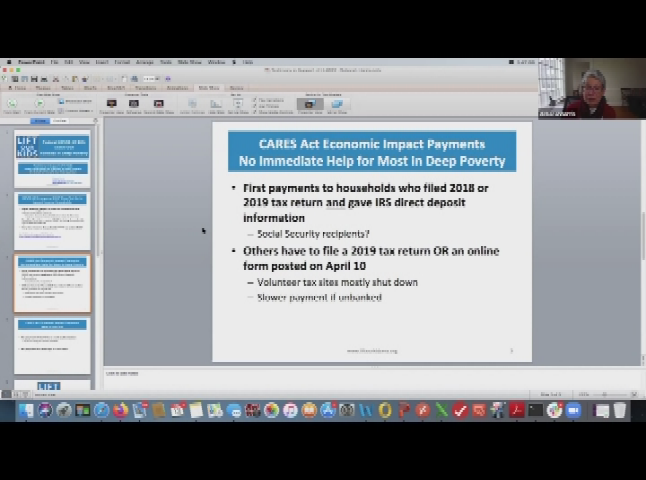Image resolution: width=646 pixels, height=480 pixels.
Task: Click 'Volunteer tax sites mostly shut down' text
Action: click(x=337, y=282)
